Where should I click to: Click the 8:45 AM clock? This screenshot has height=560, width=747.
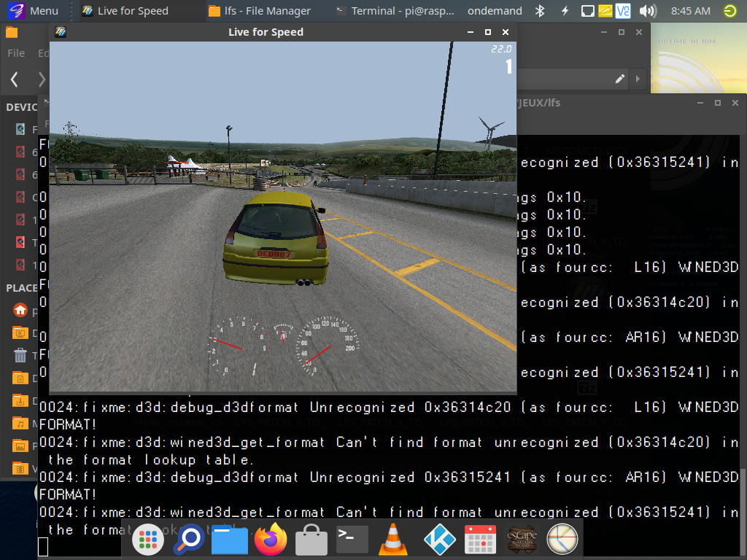click(x=690, y=10)
